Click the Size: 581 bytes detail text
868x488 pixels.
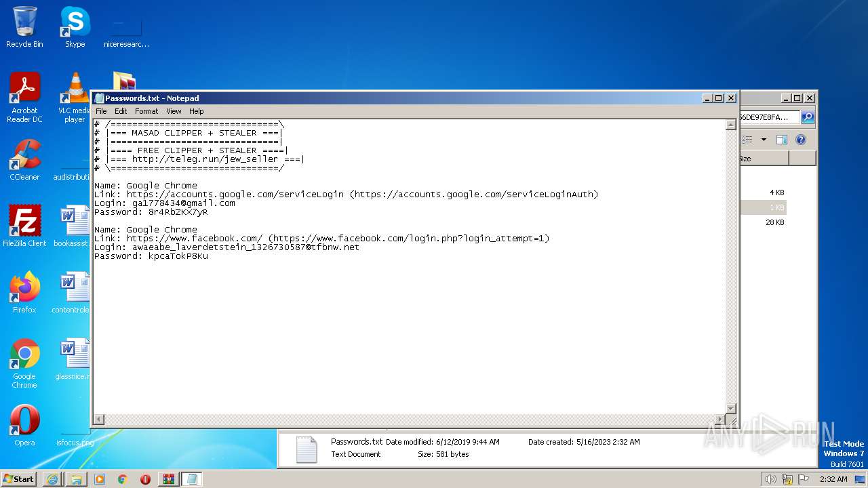tap(443, 454)
